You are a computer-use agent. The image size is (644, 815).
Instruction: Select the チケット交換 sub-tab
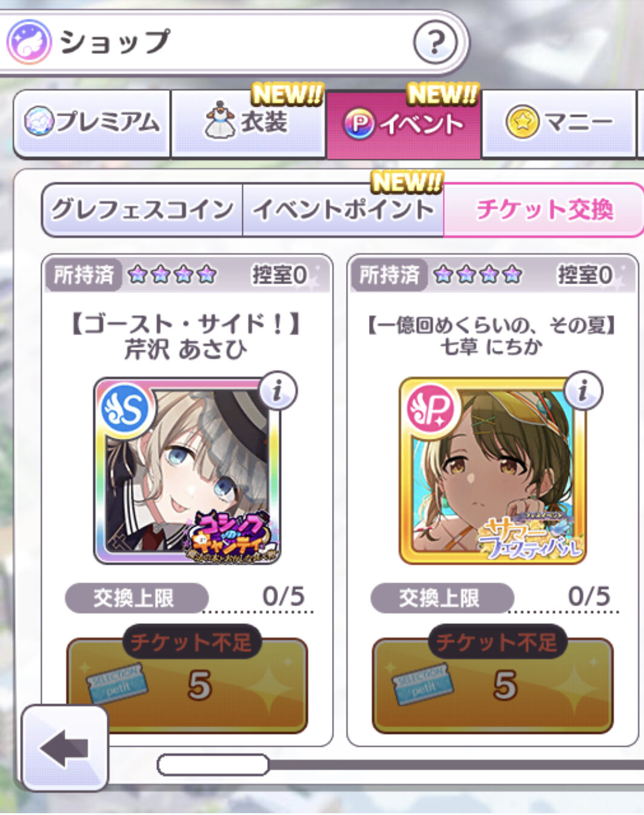(543, 210)
